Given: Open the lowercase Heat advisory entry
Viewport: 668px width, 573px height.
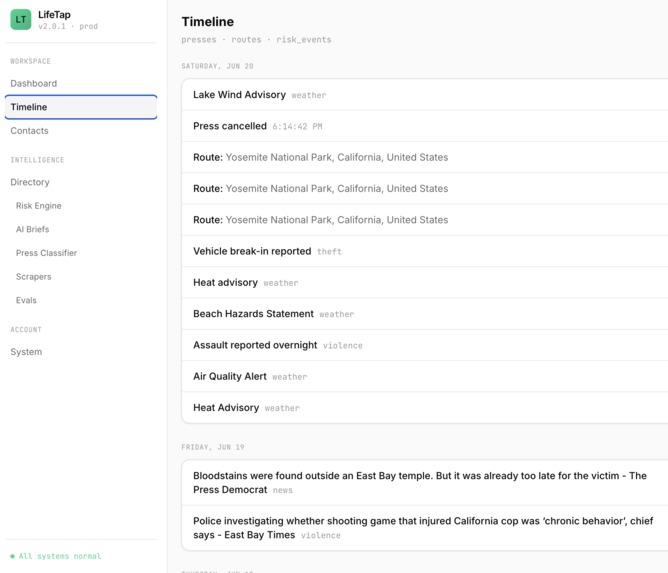Looking at the screenshot, I should pyautogui.click(x=425, y=282).
